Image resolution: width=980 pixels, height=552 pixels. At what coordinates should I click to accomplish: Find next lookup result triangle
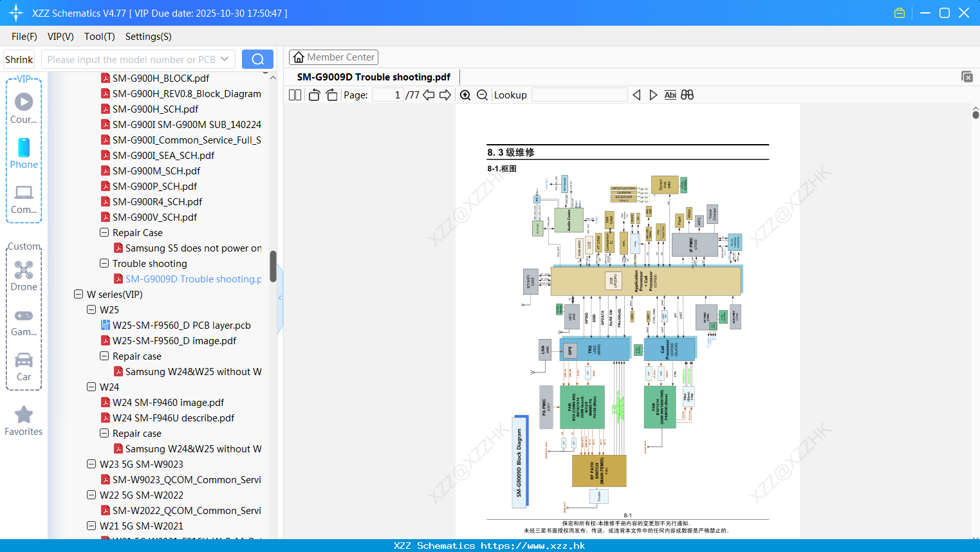click(x=653, y=95)
